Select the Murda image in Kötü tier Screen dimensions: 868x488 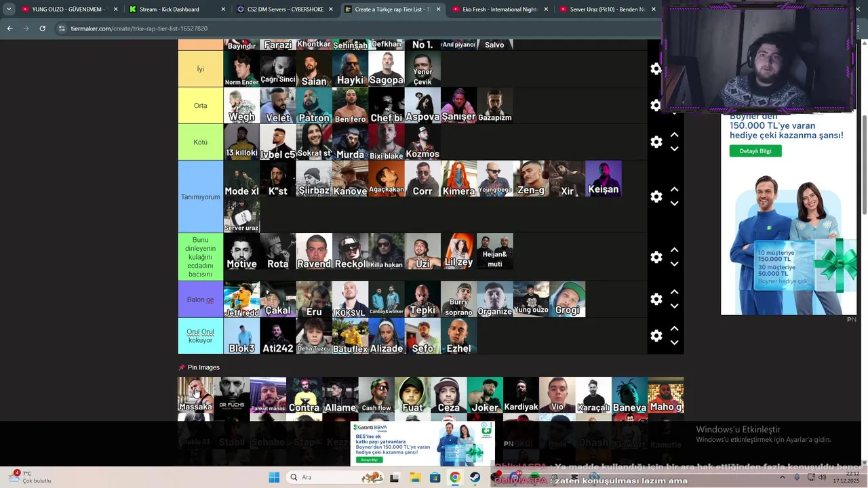pyautogui.click(x=350, y=142)
